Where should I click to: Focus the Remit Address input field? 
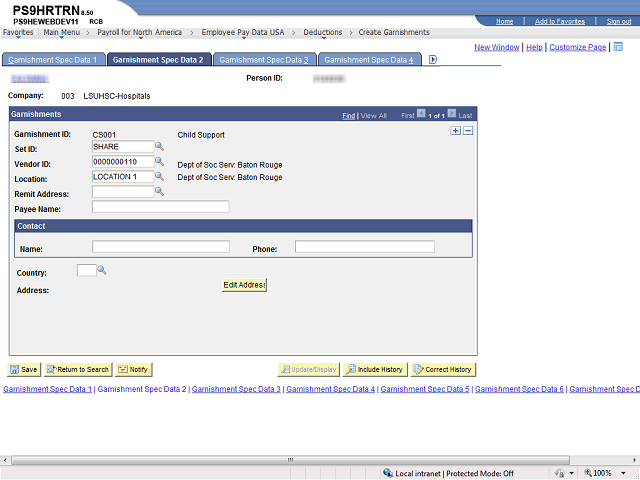pos(123,191)
